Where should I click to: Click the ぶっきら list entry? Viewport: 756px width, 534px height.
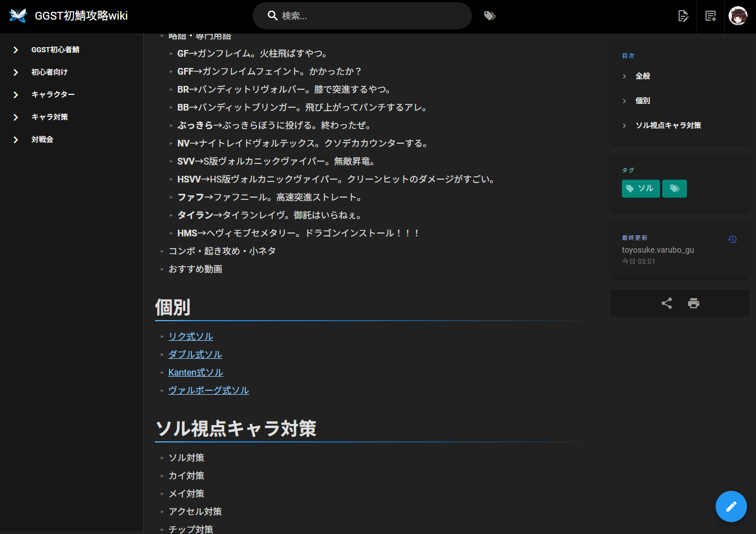pyautogui.click(x=274, y=126)
